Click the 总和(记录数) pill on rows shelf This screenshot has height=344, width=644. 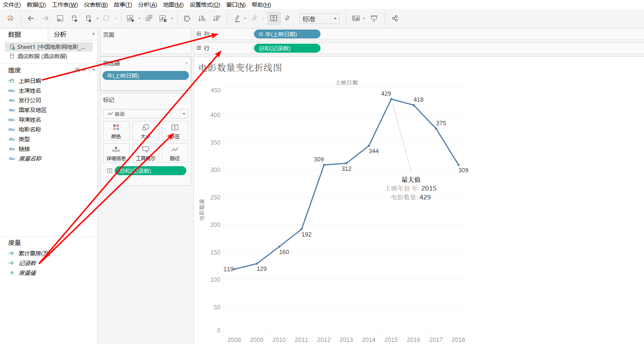click(x=287, y=49)
